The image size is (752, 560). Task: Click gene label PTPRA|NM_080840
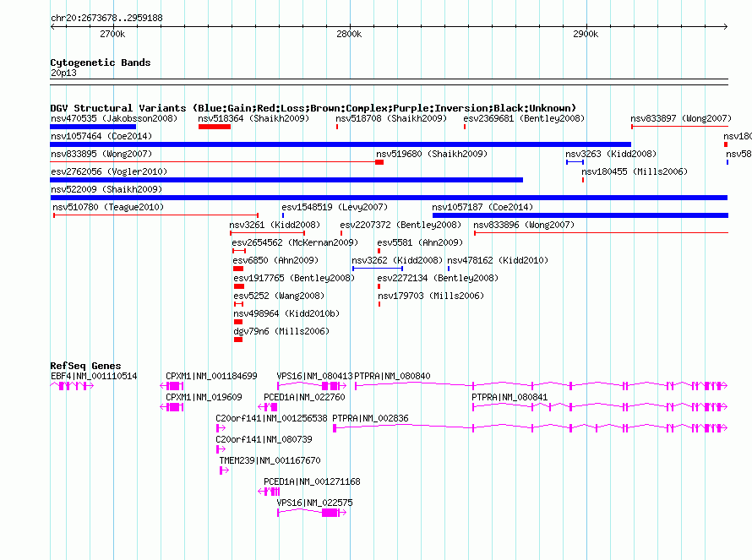(392, 376)
